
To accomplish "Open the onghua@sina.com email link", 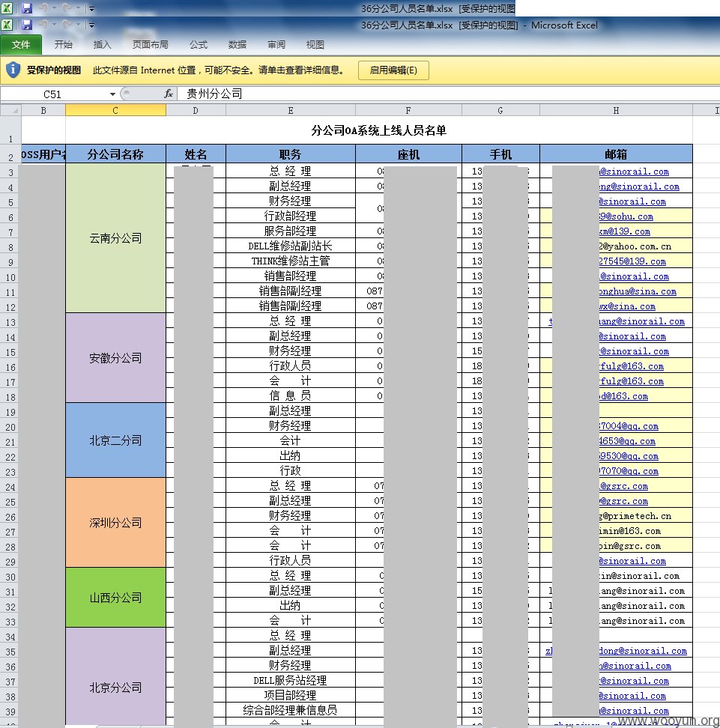I will pos(638,291).
